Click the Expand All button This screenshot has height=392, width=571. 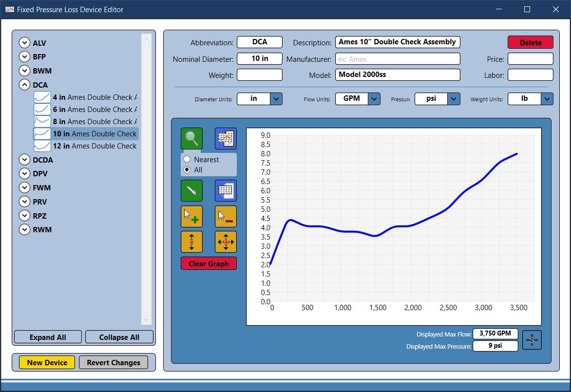[x=48, y=337]
